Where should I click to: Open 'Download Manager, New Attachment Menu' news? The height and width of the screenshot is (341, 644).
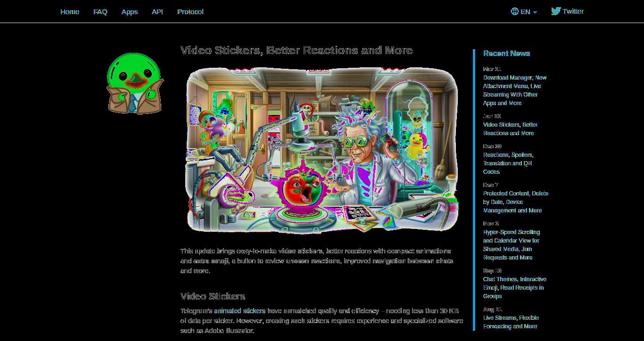(515, 90)
